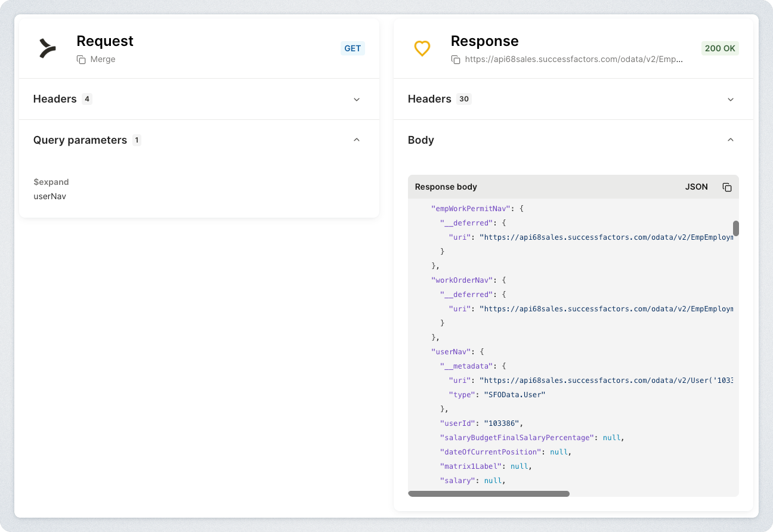Click the truncated SuccessFactors API URL

(574, 60)
